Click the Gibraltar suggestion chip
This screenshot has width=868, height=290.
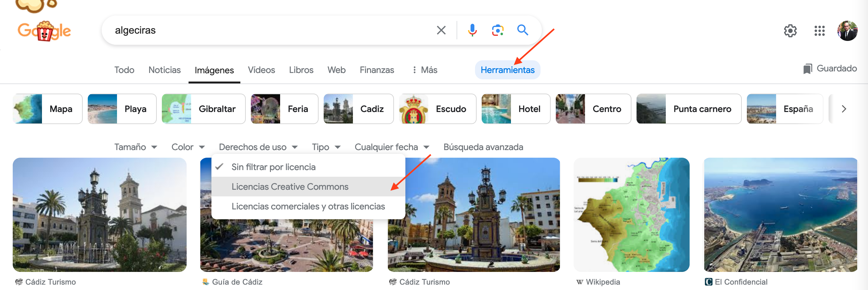[203, 109]
